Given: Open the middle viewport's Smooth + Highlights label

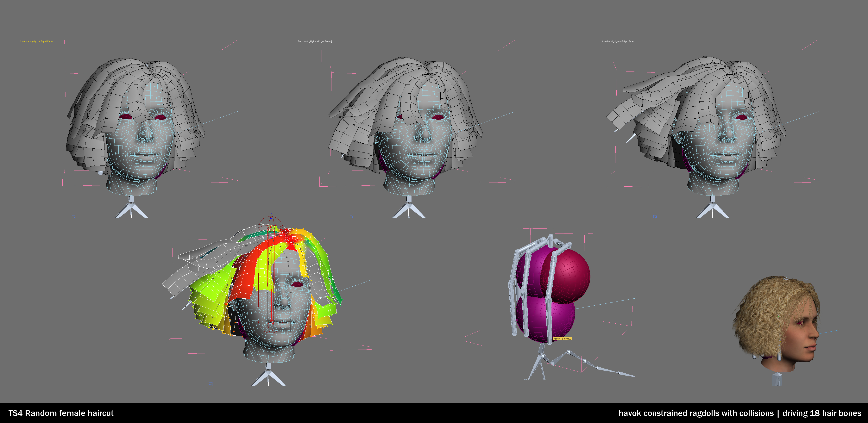Looking at the screenshot, I should 315,41.
